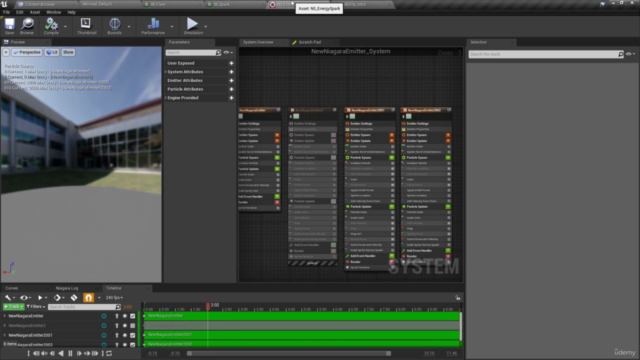The width and height of the screenshot is (640, 360).
Task: Open the Compile options dropdown arrow
Action: click(x=65, y=27)
